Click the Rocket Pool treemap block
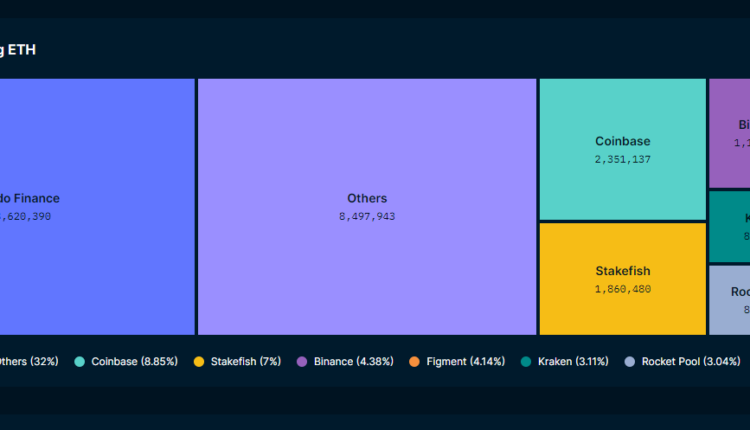The image size is (750, 430). click(x=729, y=299)
